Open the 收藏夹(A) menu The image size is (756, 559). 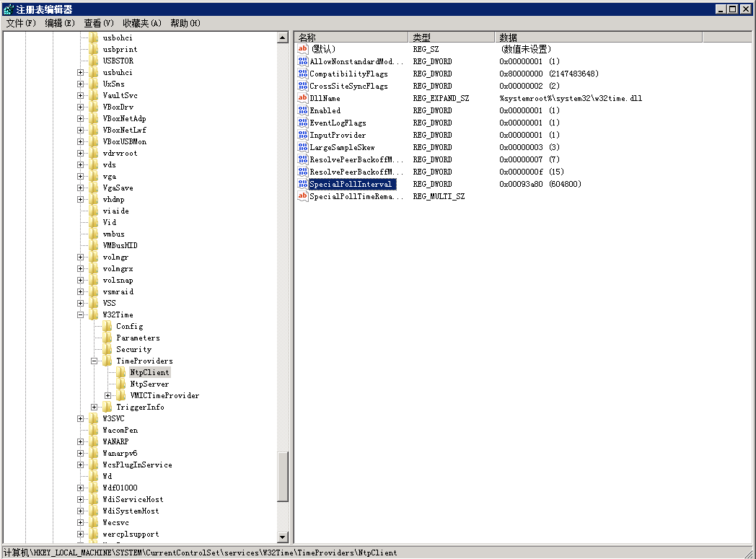pyautogui.click(x=141, y=23)
